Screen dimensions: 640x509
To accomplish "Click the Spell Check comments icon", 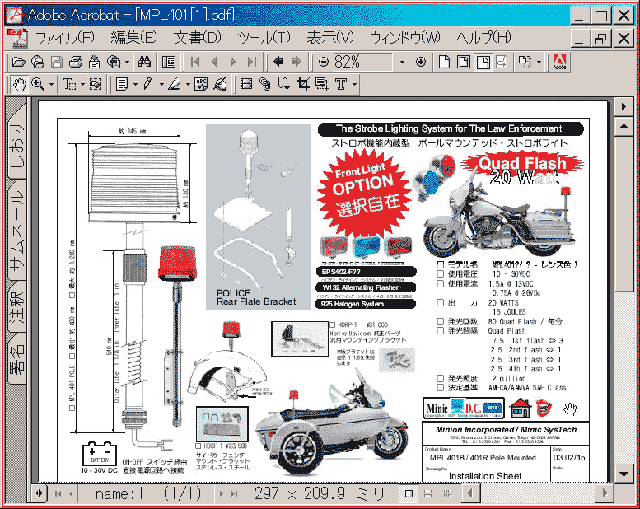I will coord(200,84).
